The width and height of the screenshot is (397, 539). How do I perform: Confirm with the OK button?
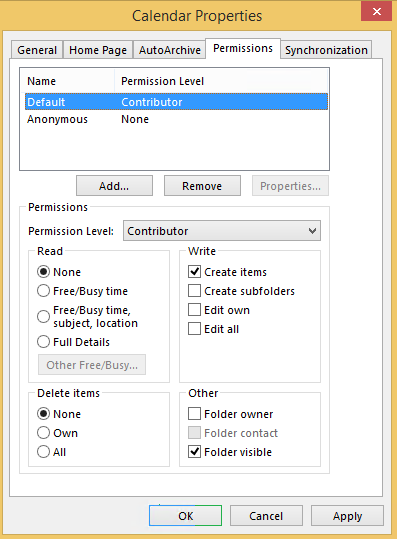pyautogui.click(x=185, y=516)
